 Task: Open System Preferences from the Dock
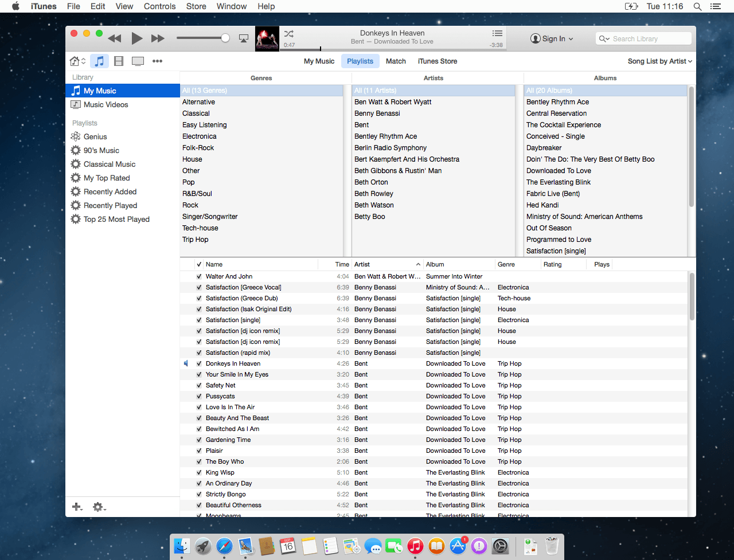pyautogui.click(x=501, y=546)
